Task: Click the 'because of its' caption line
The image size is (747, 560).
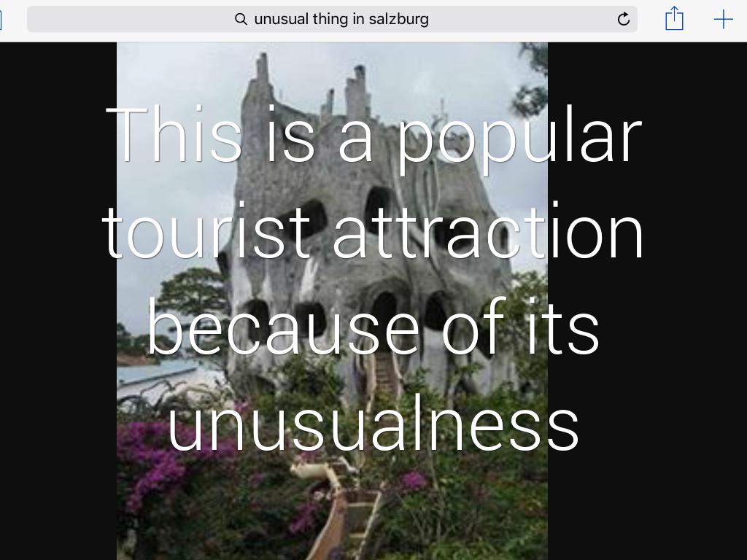Action: click(x=373, y=326)
